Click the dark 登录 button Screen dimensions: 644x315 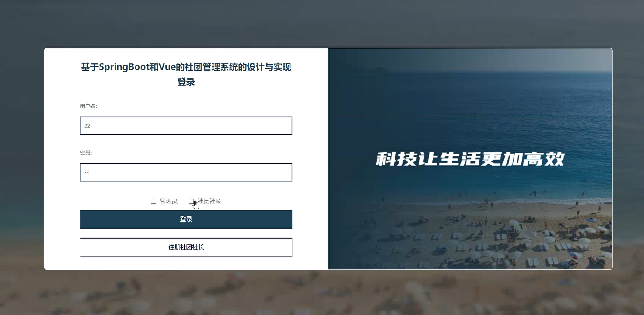click(x=186, y=219)
